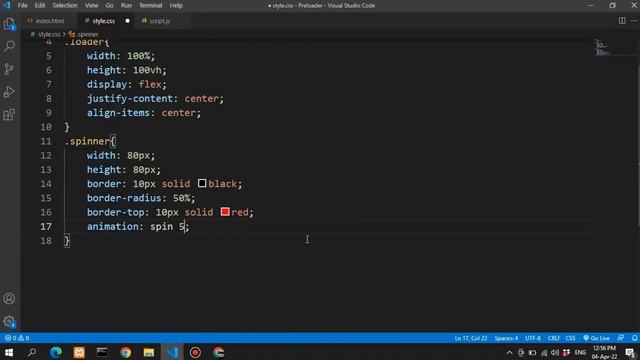Click 'justify-content: center' code line
This screenshot has width=640, height=360.
click(x=155, y=98)
